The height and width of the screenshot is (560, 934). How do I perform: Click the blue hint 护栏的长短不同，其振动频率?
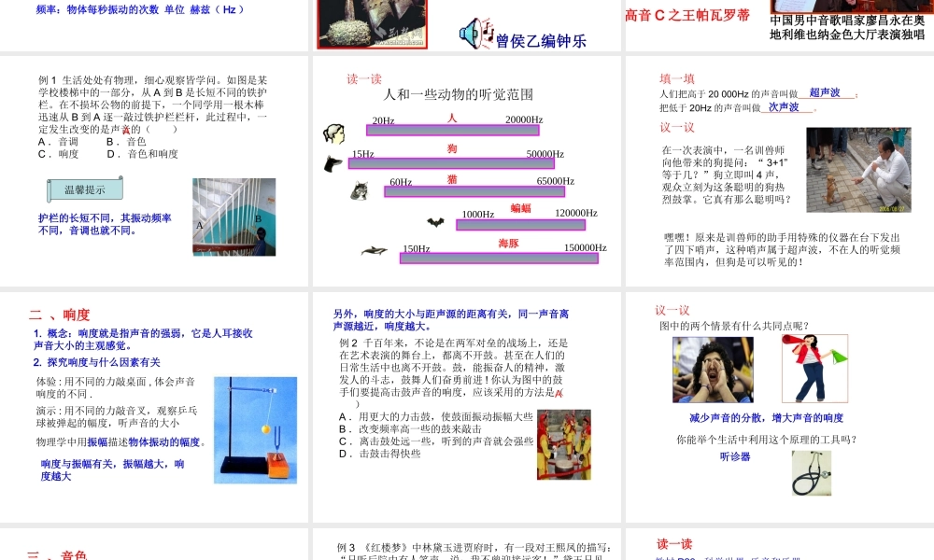(x=105, y=217)
